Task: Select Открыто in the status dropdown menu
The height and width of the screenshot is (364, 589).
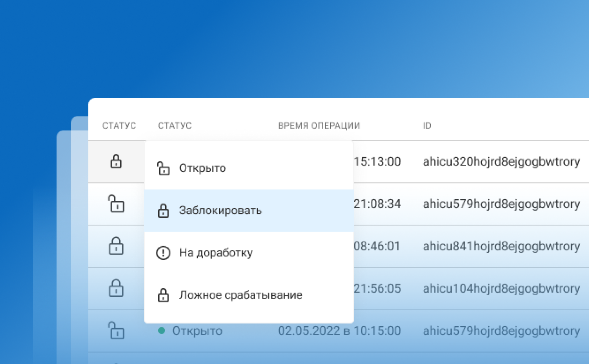Action: pyautogui.click(x=249, y=168)
